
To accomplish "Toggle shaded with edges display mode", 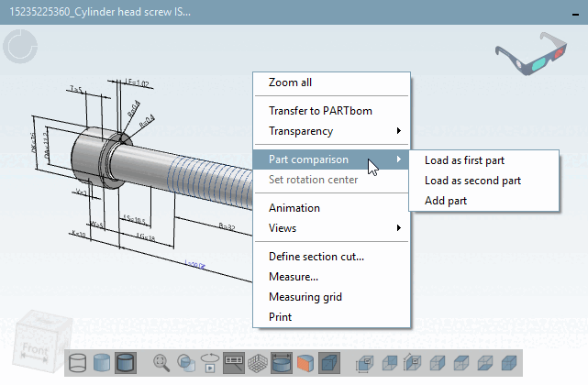I will click(x=126, y=363).
